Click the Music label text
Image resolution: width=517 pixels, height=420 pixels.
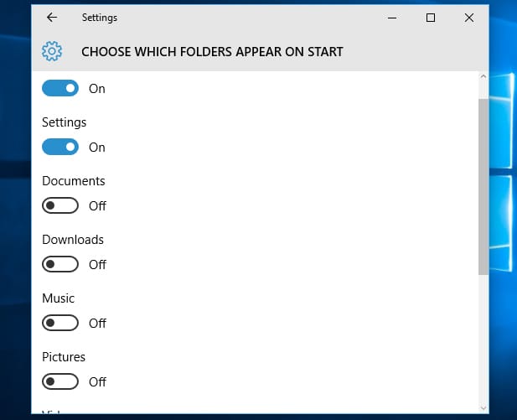tap(58, 298)
